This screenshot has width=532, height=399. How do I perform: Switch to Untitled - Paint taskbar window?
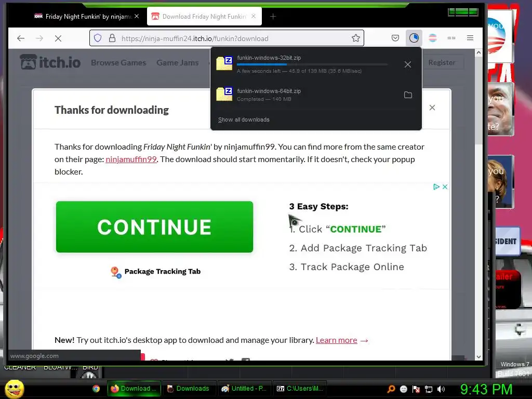click(244, 389)
